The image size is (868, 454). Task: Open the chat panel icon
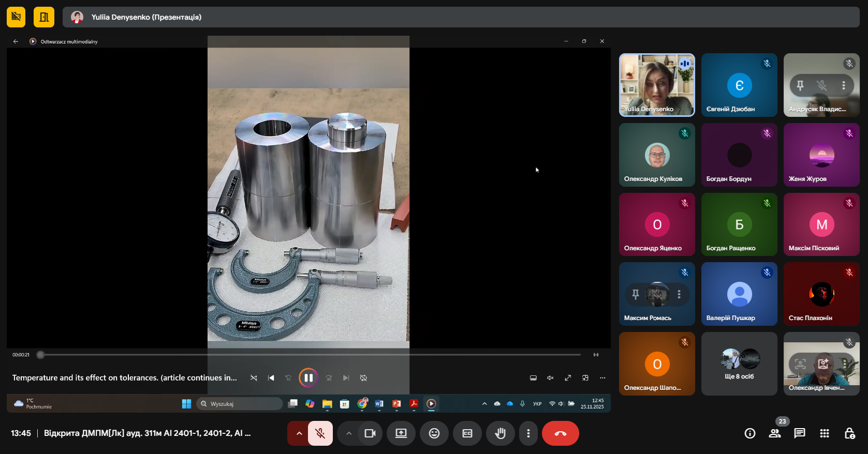[x=800, y=433]
